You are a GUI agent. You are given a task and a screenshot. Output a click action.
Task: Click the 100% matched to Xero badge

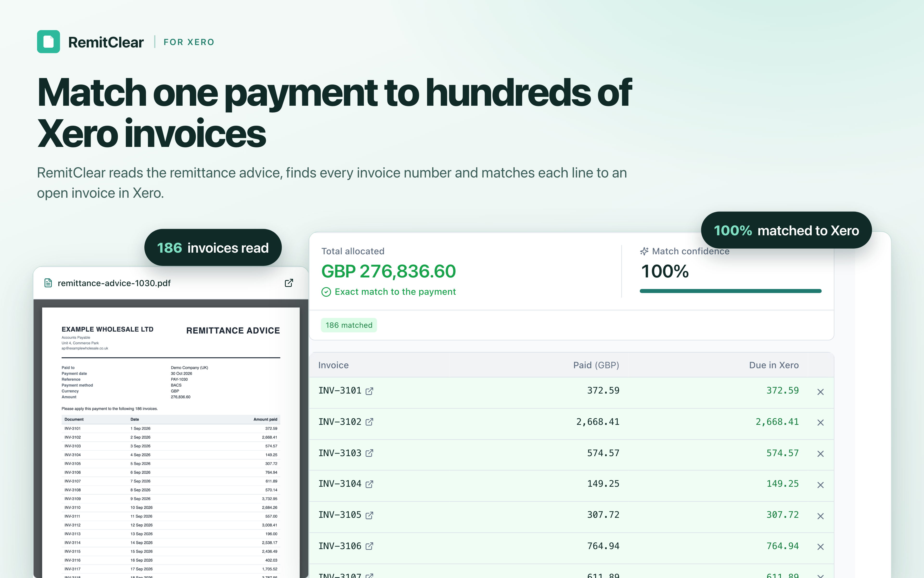coord(786,230)
